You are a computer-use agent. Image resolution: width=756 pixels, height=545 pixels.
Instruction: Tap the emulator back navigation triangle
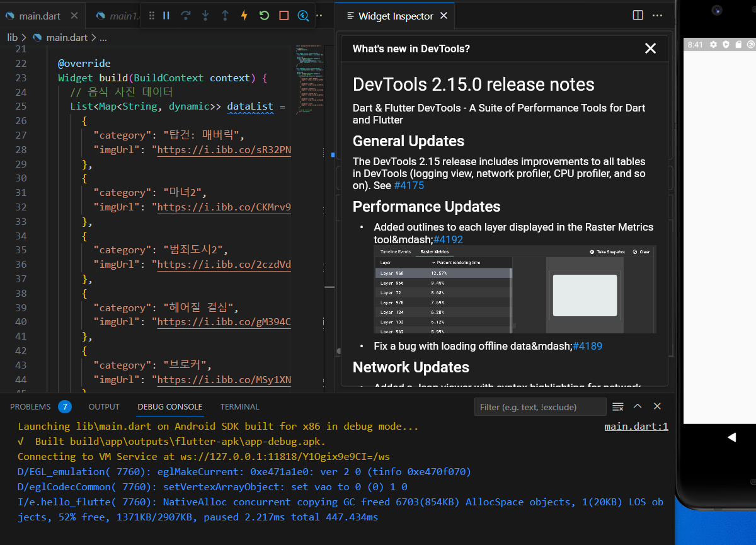click(731, 437)
